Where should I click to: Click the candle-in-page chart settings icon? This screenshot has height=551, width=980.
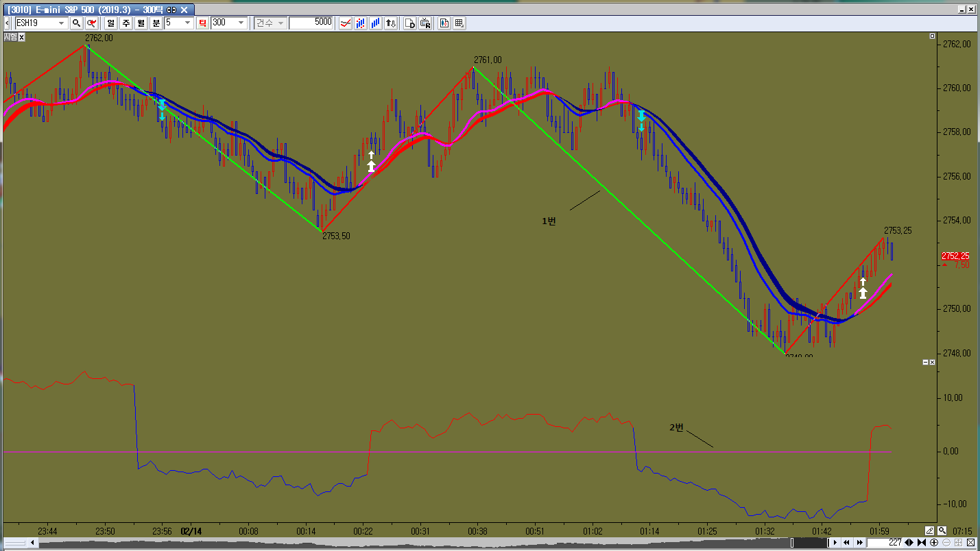pos(444,23)
